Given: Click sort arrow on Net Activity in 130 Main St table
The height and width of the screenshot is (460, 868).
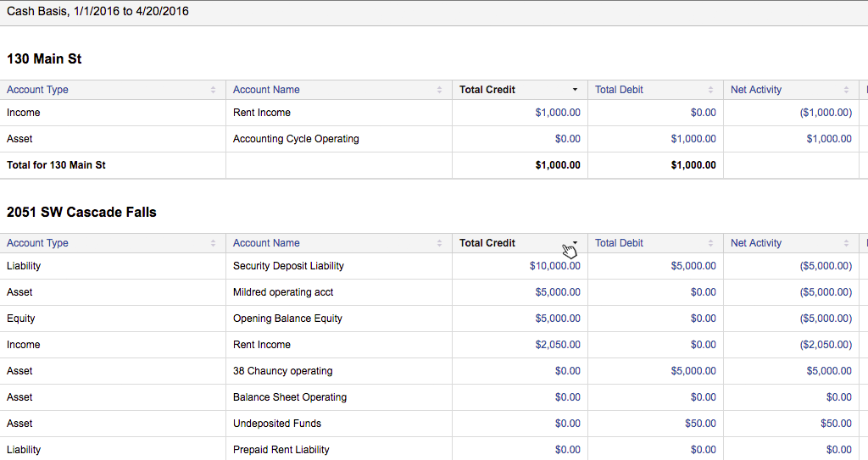Looking at the screenshot, I should point(846,90).
